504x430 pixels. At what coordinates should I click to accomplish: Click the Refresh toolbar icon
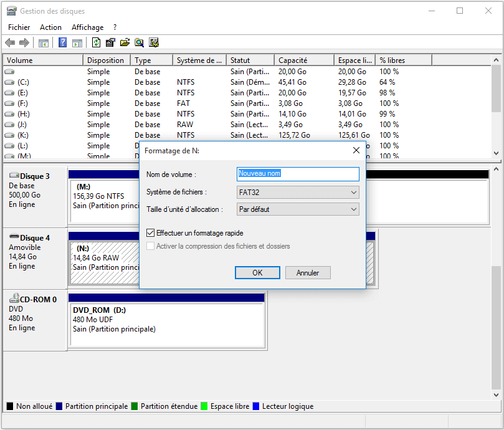tap(96, 42)
